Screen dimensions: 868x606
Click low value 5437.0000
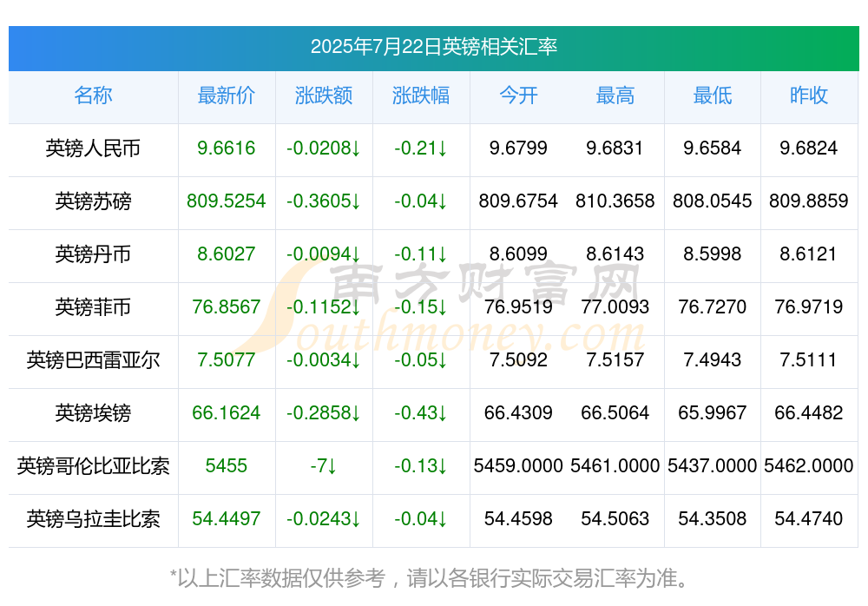pyautogui.click(x=713, y=465)
